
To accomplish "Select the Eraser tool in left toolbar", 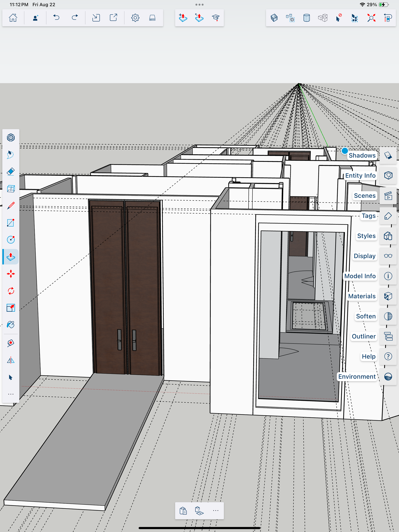I will (11, 172).
